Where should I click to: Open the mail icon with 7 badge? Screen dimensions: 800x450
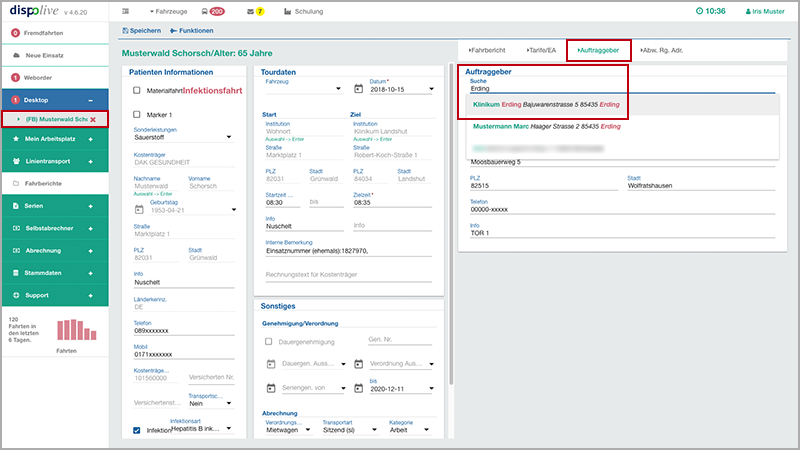click(x=251, y=11)
